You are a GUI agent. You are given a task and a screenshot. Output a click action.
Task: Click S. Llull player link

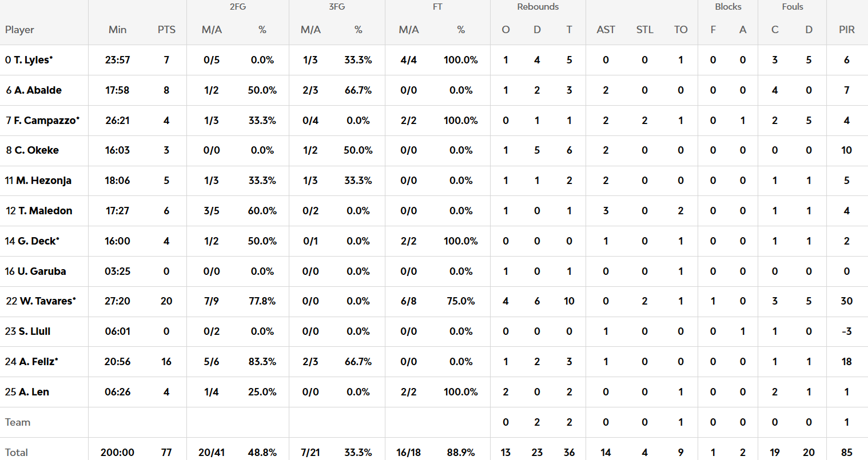click(34, 331)
